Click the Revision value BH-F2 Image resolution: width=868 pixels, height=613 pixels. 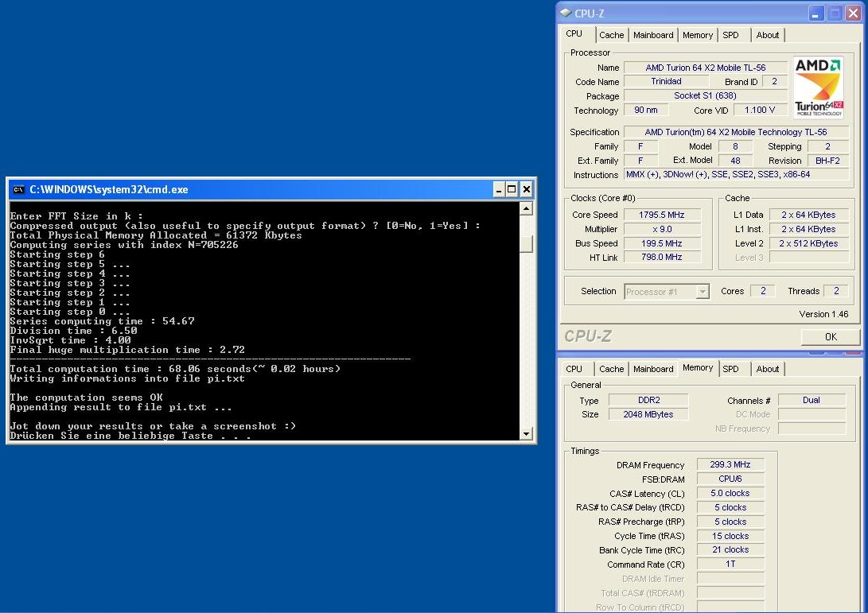[827, 161]
